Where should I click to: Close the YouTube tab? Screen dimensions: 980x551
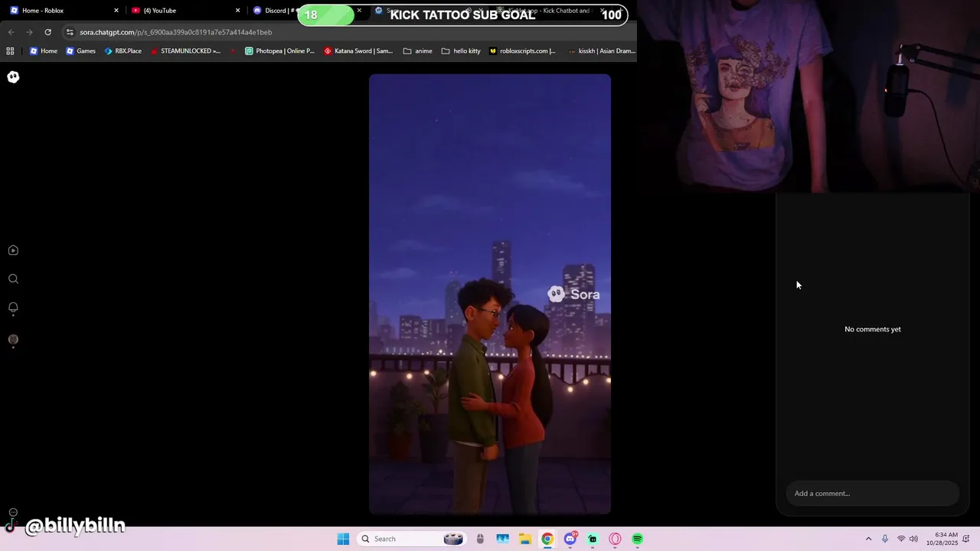point(237,11)
